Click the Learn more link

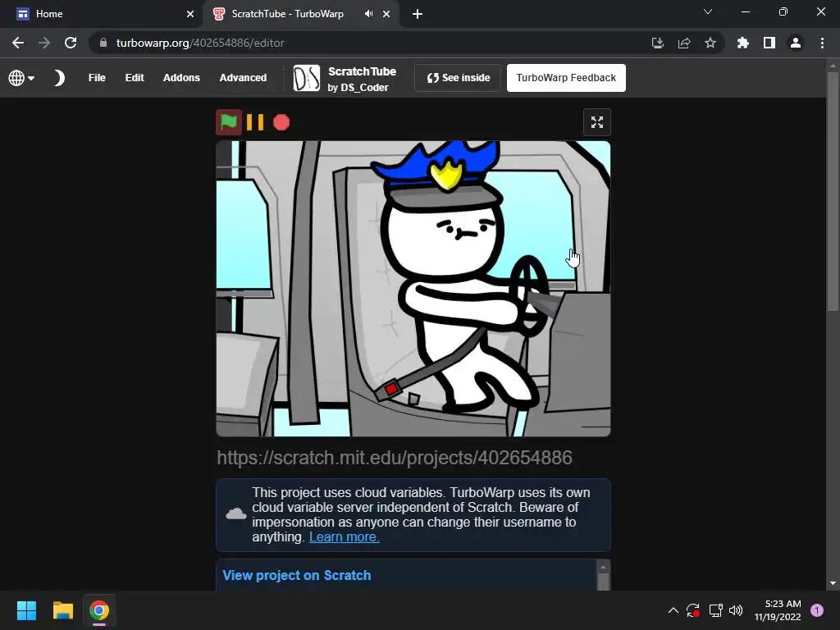pos(344,536)
